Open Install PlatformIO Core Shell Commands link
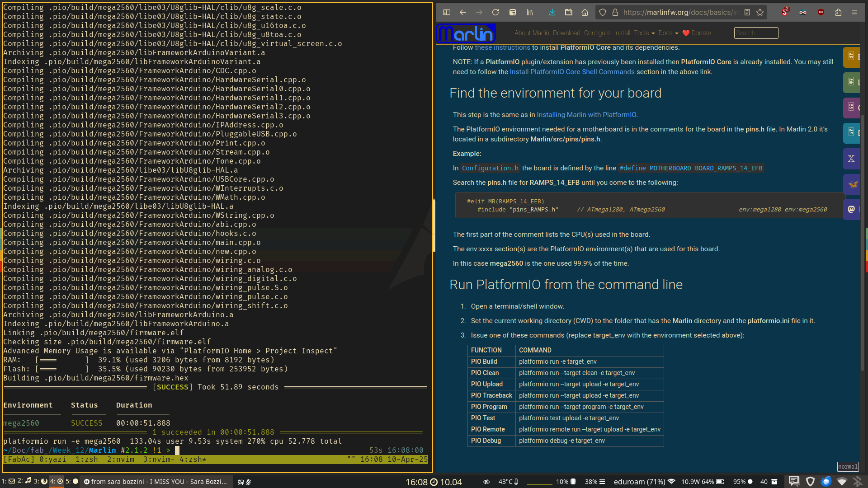 click(572, 72)
